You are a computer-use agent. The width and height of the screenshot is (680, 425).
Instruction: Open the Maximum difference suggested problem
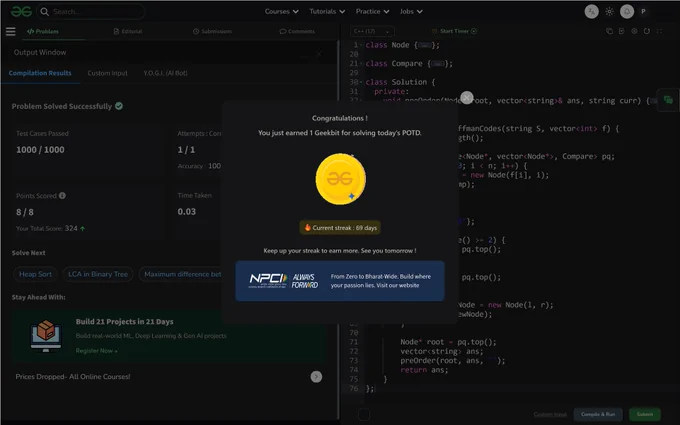180,274
